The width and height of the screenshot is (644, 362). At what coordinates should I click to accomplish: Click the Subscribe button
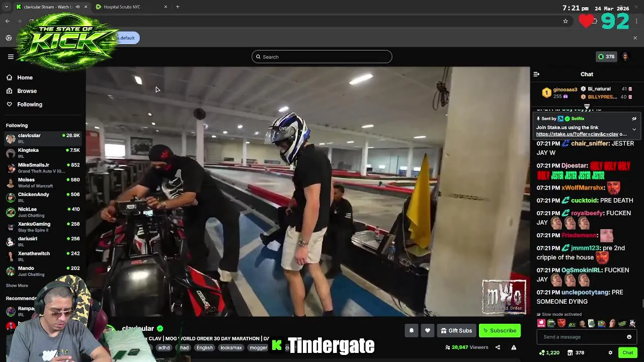pyautogui.click(x=500, y=331)
